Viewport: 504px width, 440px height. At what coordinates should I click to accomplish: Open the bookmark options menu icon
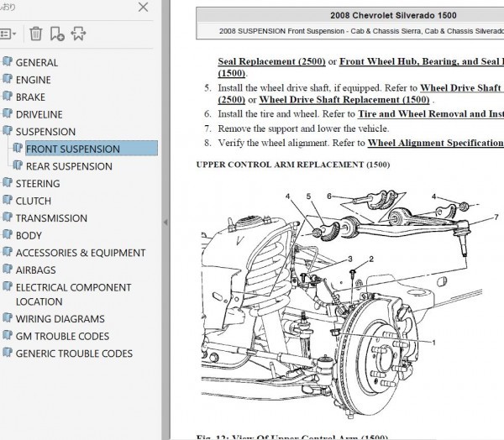(x=8, y=34)
